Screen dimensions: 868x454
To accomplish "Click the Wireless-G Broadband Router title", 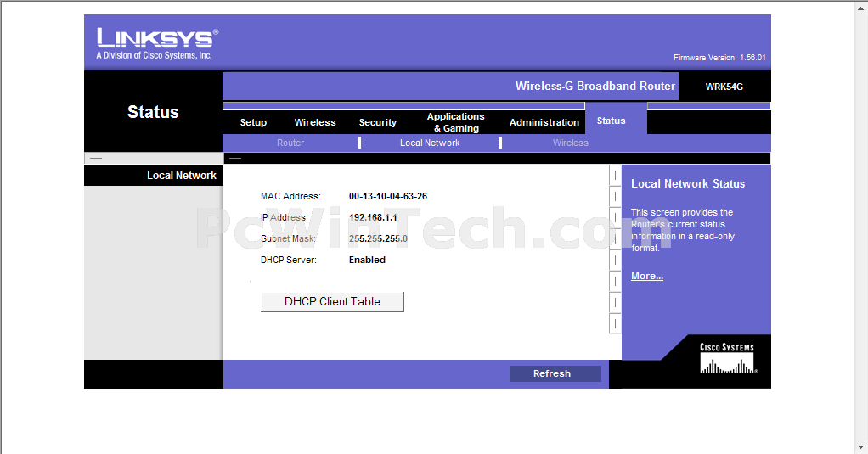I will tap(595, 87).
